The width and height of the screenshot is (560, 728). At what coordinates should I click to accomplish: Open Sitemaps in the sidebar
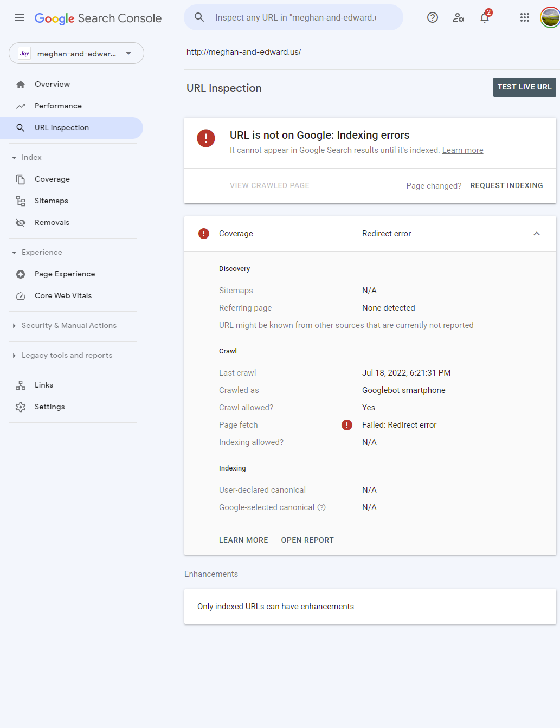point(52,201)
